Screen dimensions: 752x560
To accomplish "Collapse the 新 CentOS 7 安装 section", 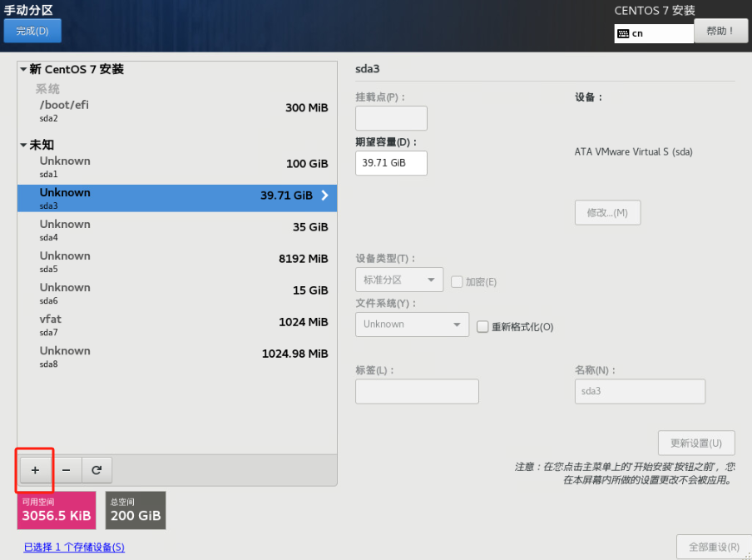I will [23, 70].
